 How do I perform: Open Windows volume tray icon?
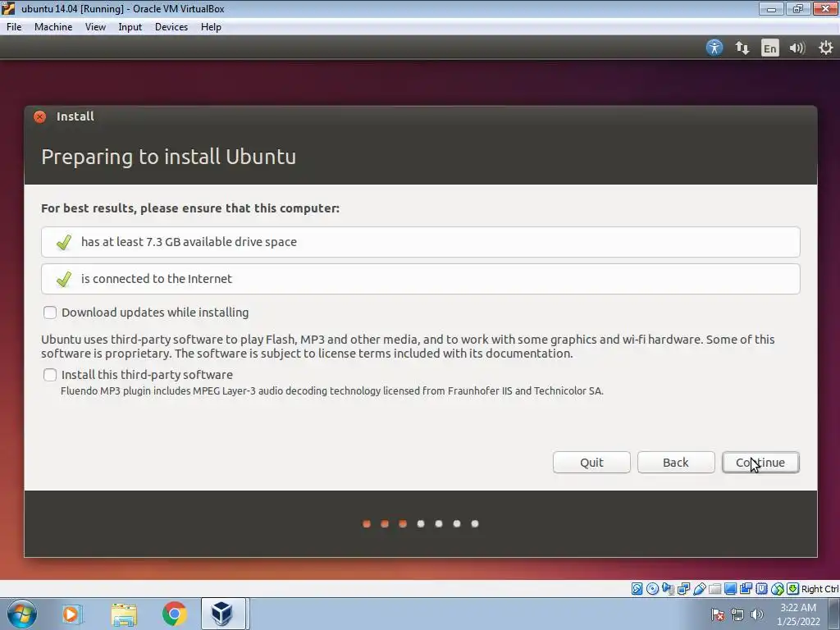click(757, 614)
